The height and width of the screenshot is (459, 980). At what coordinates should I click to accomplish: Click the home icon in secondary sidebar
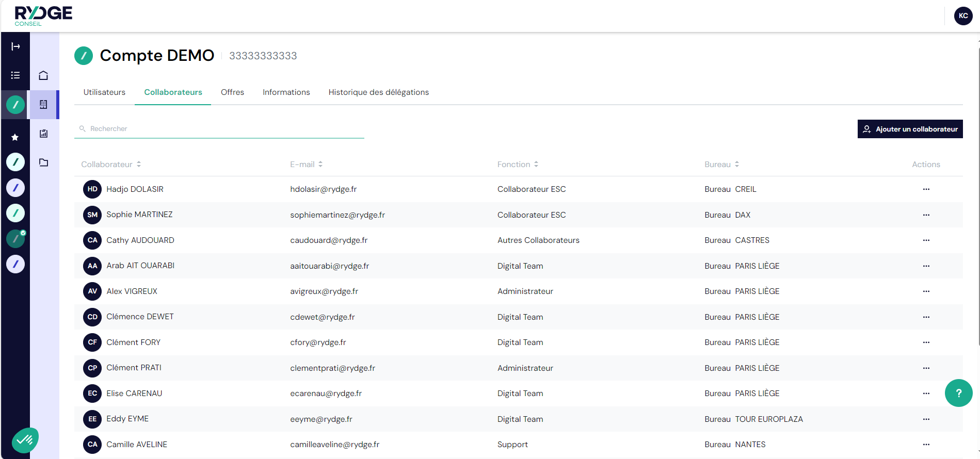[x=43, y=76]
